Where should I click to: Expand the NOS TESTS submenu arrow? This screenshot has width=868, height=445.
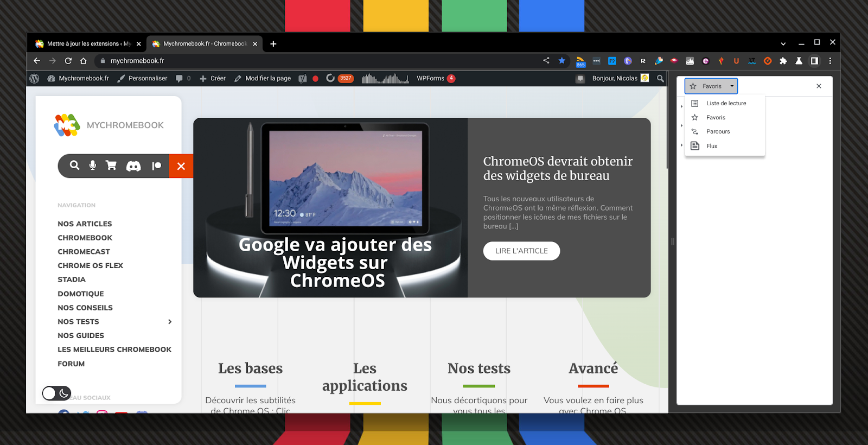(x=170, y=322)
